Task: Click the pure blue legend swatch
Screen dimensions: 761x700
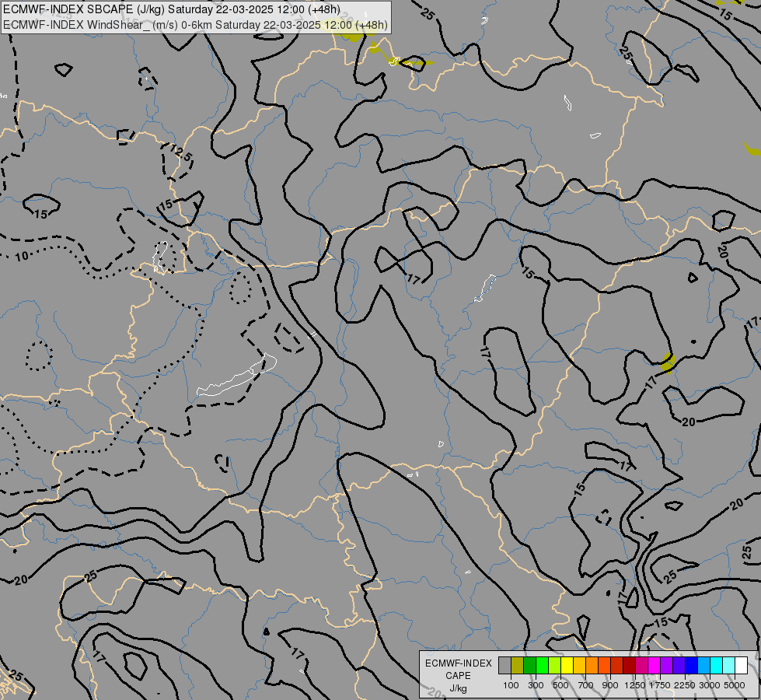Action: click(691, 666)
